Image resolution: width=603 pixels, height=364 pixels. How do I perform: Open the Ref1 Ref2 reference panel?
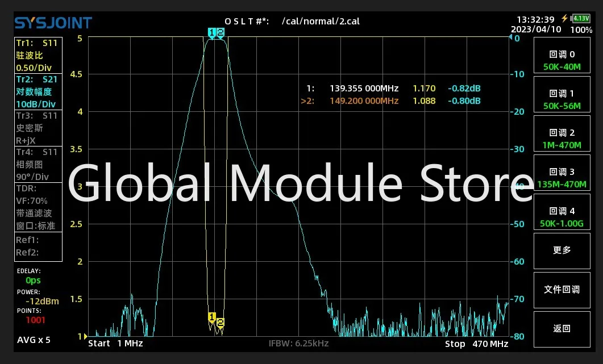(38, 247)
